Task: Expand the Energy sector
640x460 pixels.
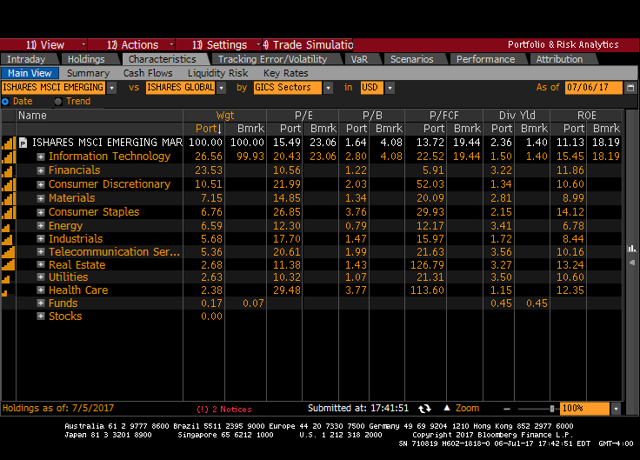Action: (40, 226)
